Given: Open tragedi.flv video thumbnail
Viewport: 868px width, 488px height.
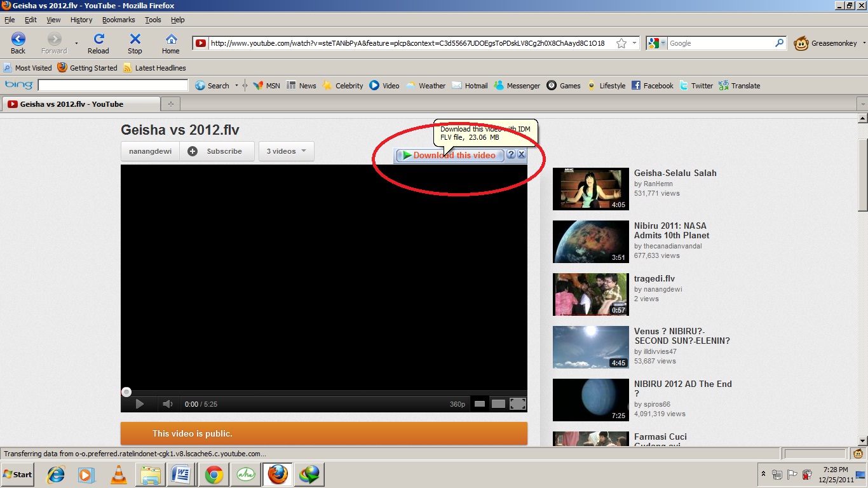Looking at the screenshot, I should (590, 294).
